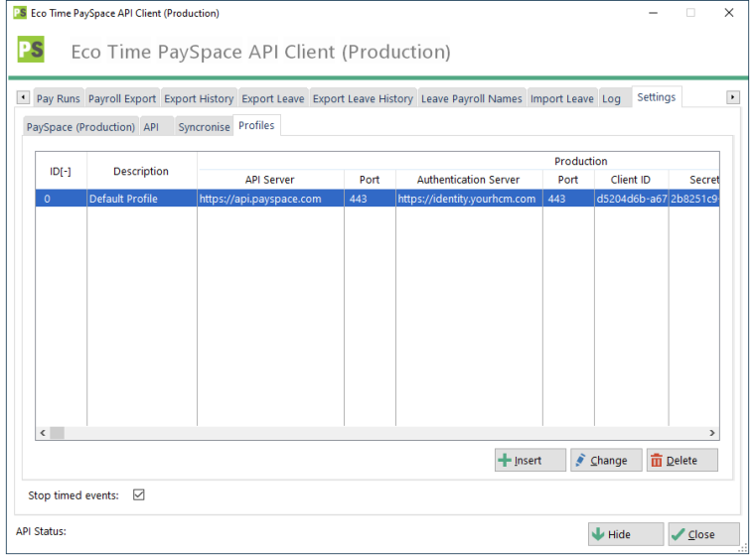Open the Export Leave History tab
The image size is (755, 560).
click(363, 98)
